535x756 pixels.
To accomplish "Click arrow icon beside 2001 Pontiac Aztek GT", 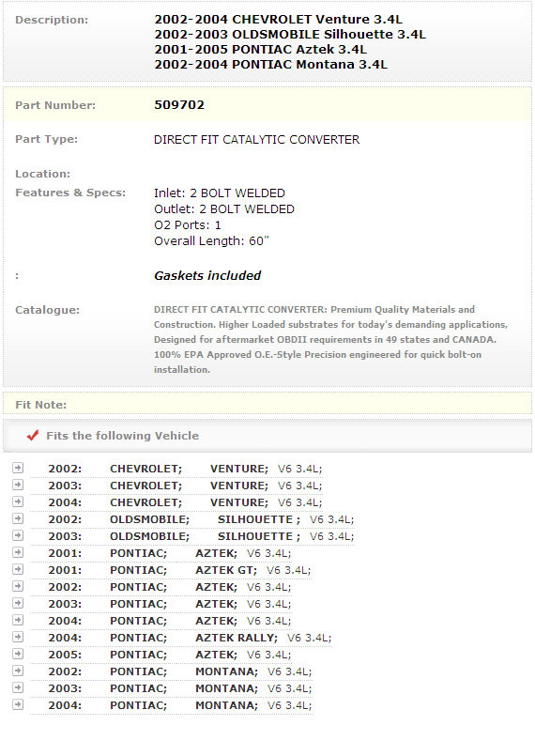I will [x=18, y=569].
